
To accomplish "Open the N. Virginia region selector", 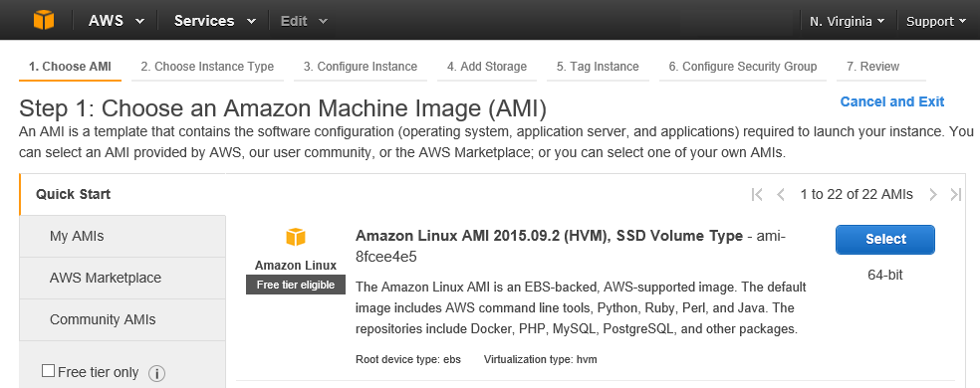I will pyautogui.click(x=847, y=21).
